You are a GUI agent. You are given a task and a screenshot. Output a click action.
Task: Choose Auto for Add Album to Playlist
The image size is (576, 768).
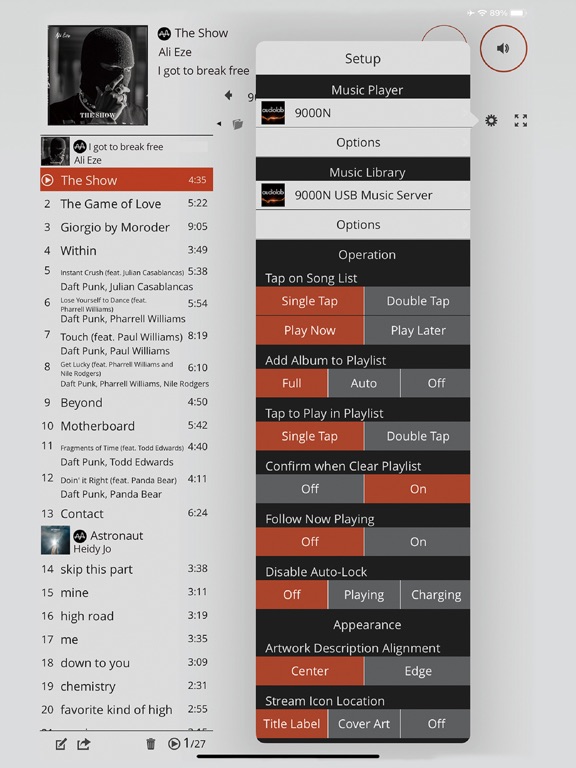[x=363, y=383]
